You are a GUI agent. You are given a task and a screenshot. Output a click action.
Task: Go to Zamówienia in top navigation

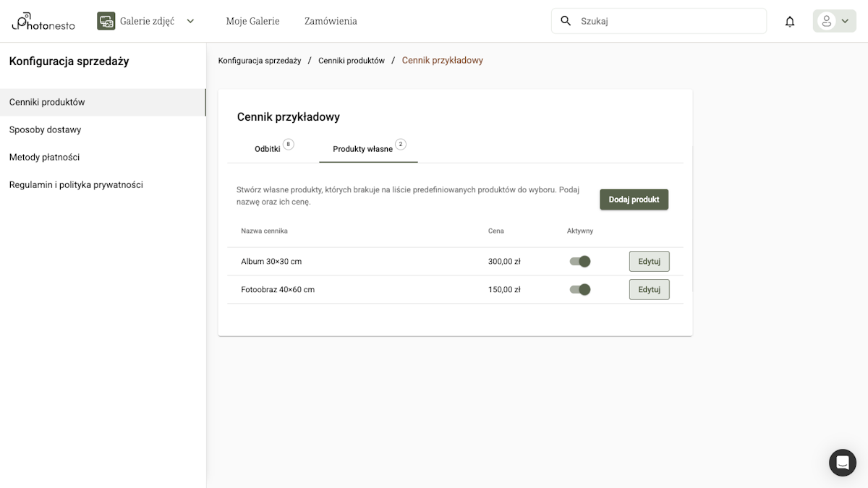331,21
